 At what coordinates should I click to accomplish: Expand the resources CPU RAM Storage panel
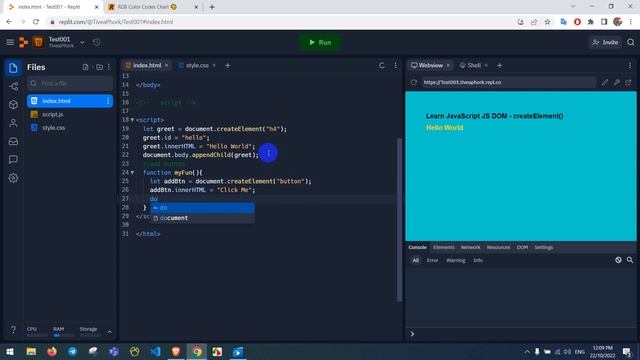tap(109, 332)
